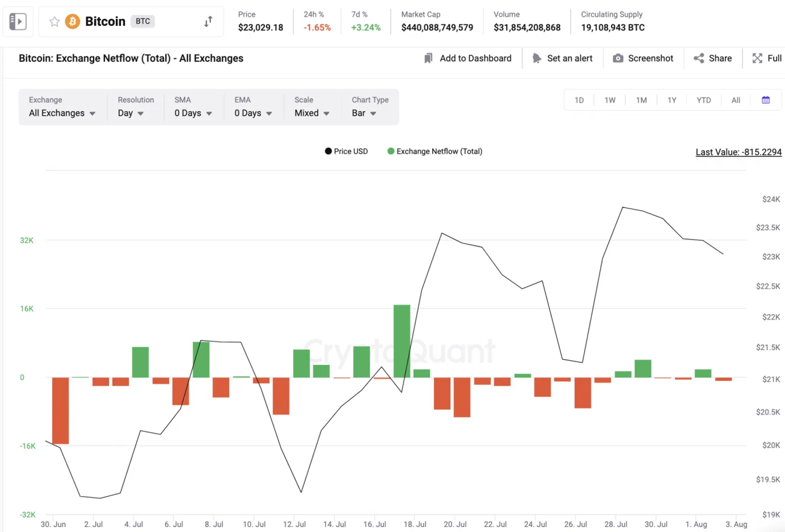
Task: Click the market cap $440,088,749,579
Action: 437,27
